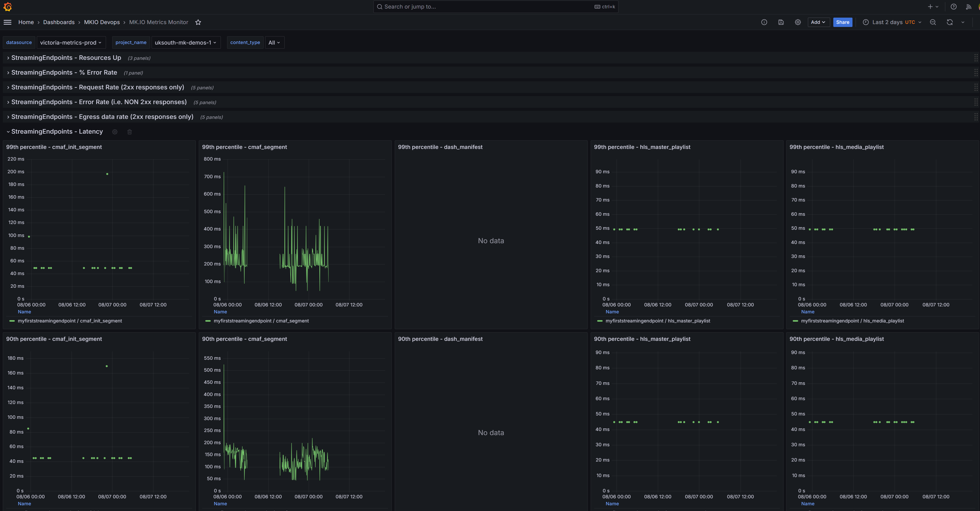
Task: Open the datasource victoria-metrics-prod dropdown
Action: tap(71, 42)
